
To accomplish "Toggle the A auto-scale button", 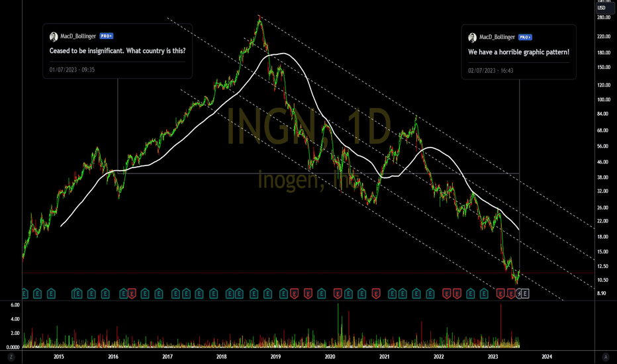I will pyautogui.click(x=606, y=357).
